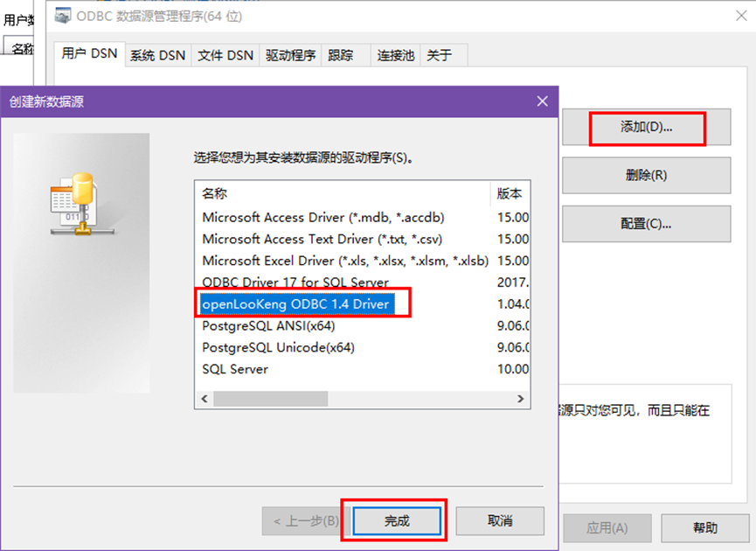Click the 上一步(B) button
Image resolution: width=756 pixels, height=551 pixels.
coord(306,521)
